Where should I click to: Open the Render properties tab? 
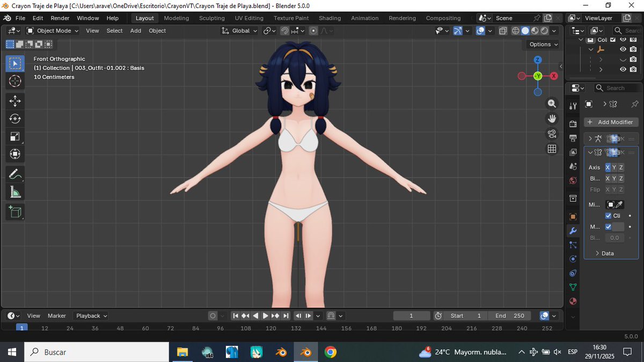pyautogui.click(x=573, y=124)
